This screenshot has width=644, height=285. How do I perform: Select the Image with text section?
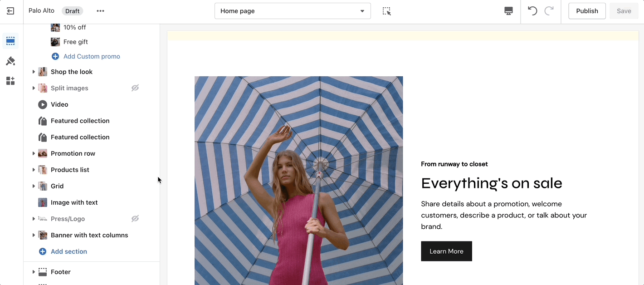(x=74, y=202)
